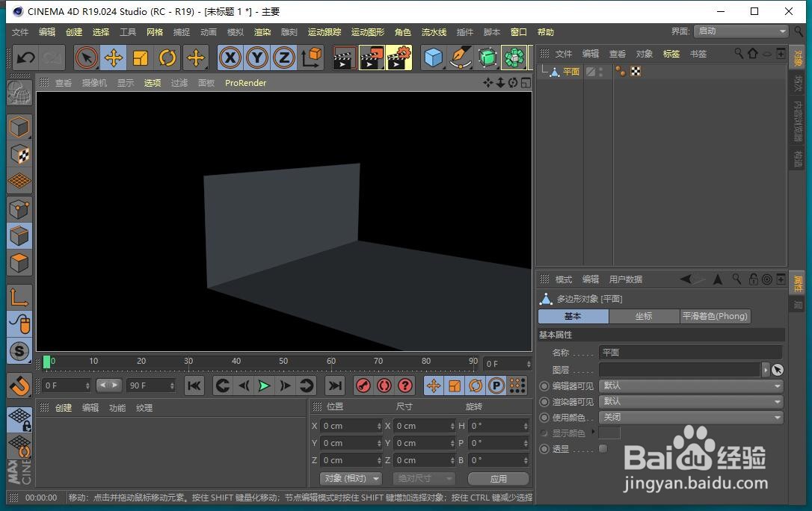Click the 应用 apply button

click(498, 478)
